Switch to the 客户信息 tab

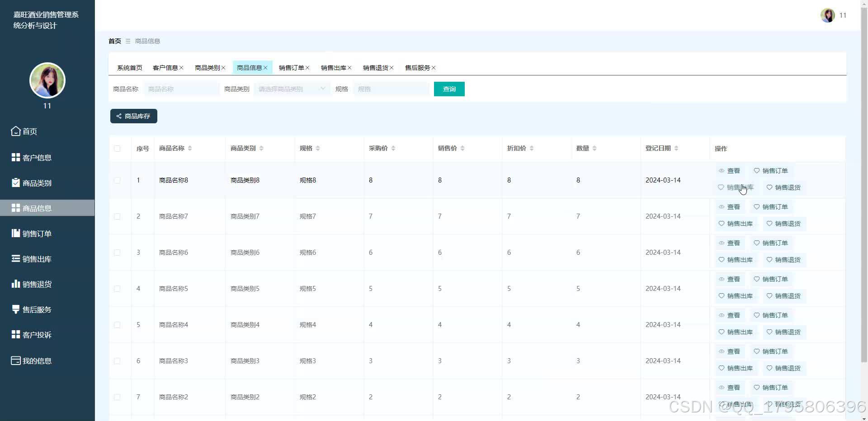click(x=165, y=68)
